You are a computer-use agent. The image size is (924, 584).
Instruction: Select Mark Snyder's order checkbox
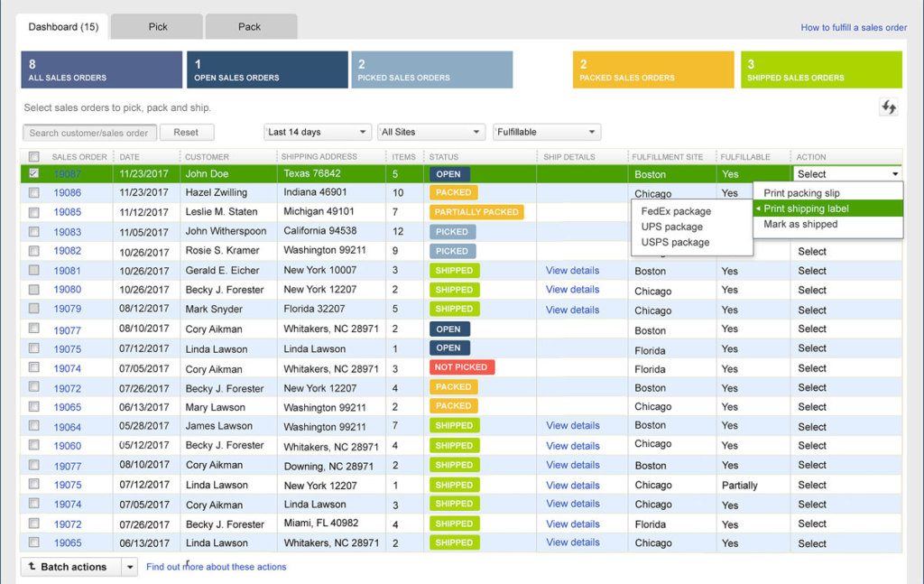pos(33,309)
